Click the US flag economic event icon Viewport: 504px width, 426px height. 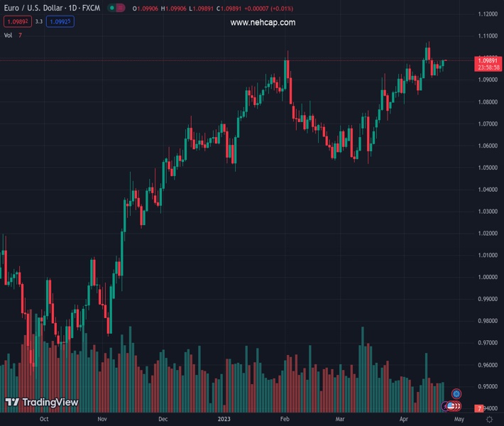pos(451,406)
